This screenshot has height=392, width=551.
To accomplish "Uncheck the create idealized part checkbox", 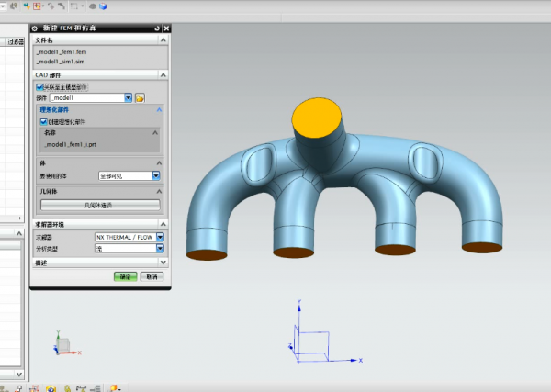I will [43, 120].
